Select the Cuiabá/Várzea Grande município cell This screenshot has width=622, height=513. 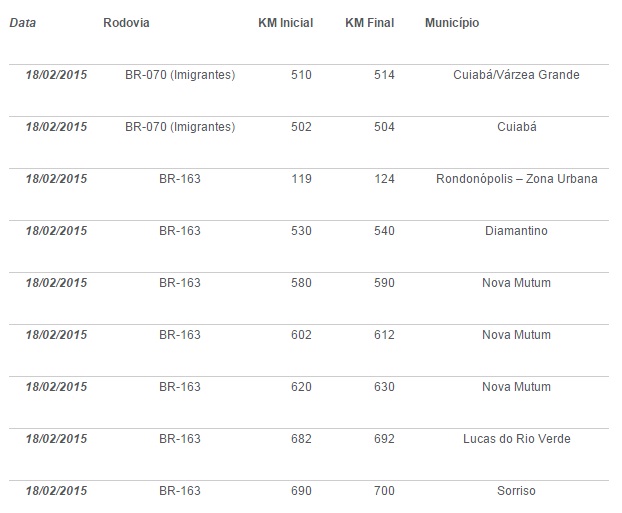coord(516,75)
